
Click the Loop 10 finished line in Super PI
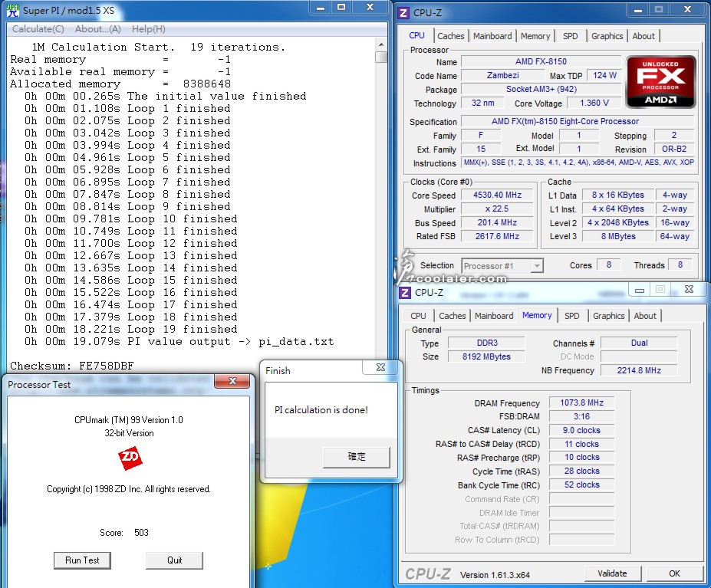tap(131, 219)
